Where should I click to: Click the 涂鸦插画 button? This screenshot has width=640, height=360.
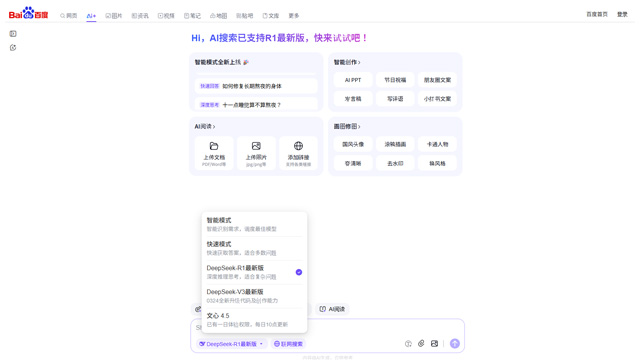[x=395, y=144]
